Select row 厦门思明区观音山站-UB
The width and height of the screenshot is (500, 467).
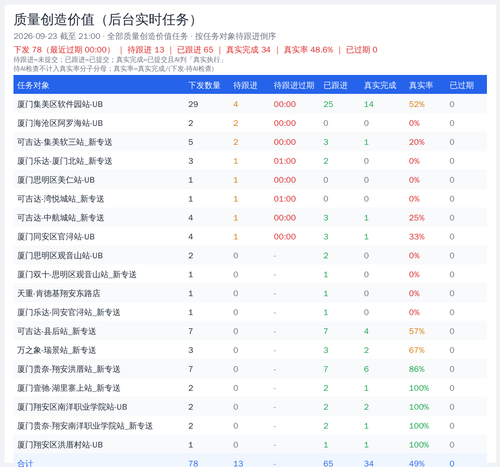[x=250, y=256]
